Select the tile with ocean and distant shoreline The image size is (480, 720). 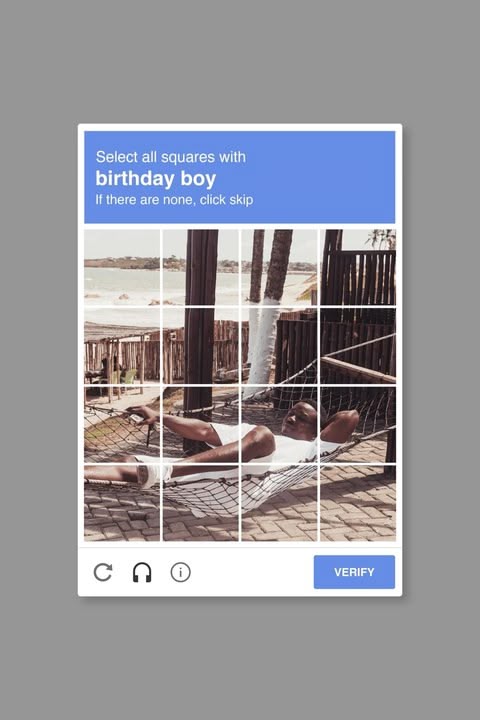[x=122, y=267]
